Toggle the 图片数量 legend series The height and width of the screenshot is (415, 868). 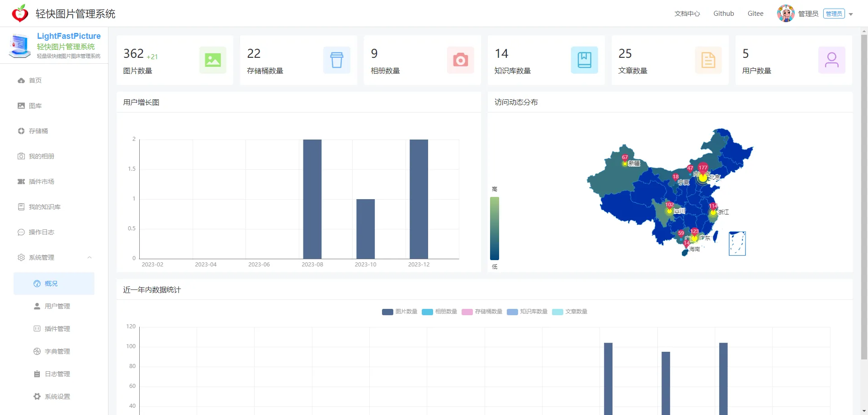400,312
